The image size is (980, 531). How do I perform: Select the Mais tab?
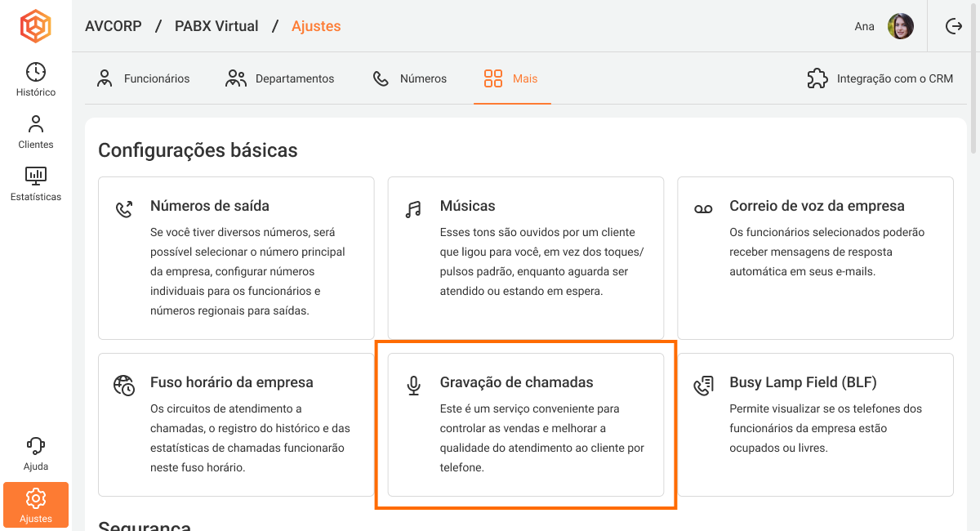512,78
